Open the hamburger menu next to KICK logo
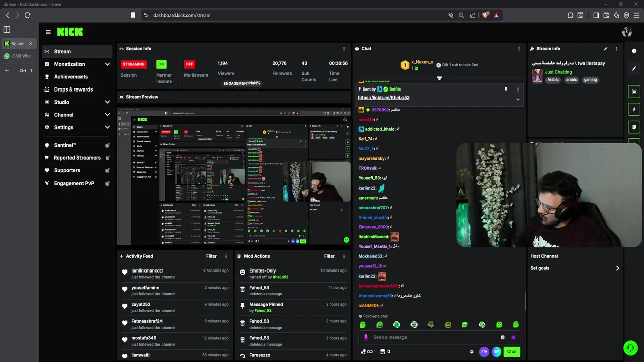The width and height of the screenshot is (644, 362). point(48,32)
